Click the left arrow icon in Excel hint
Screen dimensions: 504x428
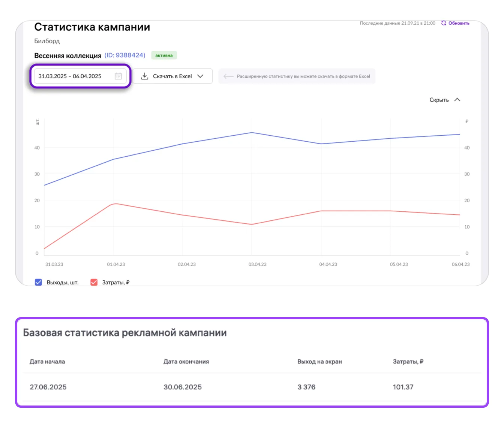pos(228,76)
